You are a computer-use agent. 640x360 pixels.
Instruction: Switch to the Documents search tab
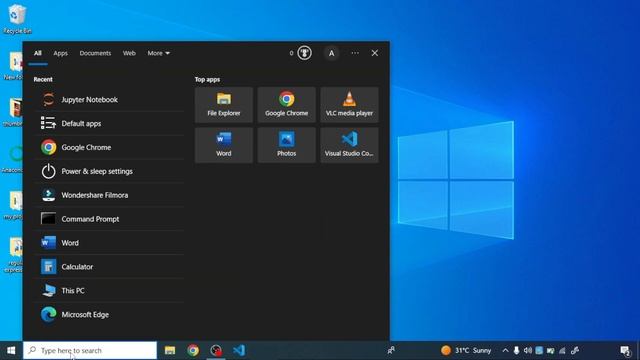pyautogui.click(x=95, y=53)
